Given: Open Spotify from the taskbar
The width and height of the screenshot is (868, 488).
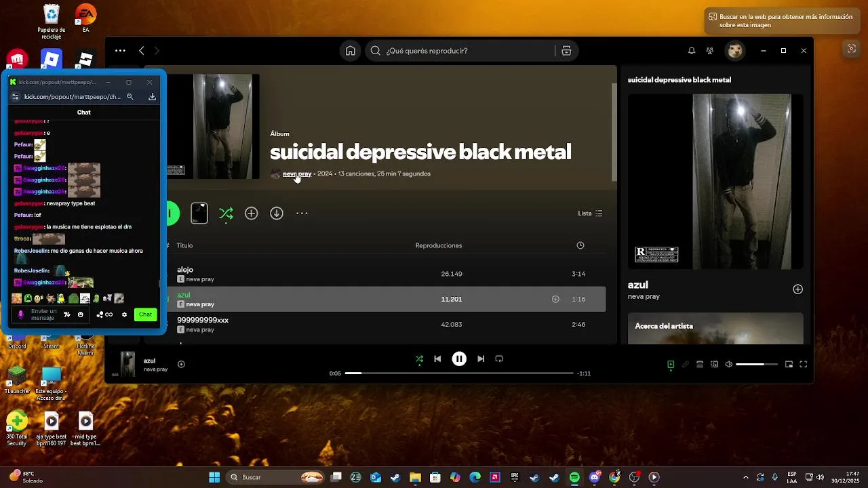Looking at the screenshot, I should pyautogui.click(x=574, y=477).
